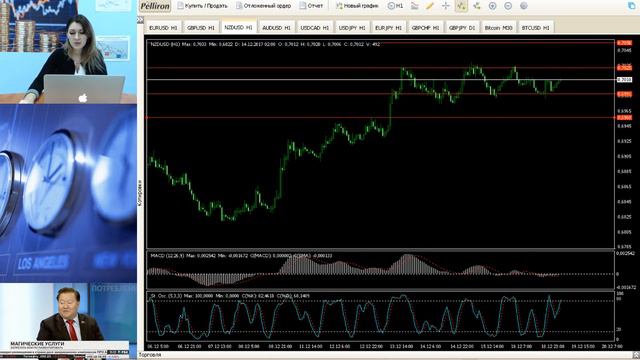
Task: Open the H1 timeframe selector
Action: tap(395, 6)
